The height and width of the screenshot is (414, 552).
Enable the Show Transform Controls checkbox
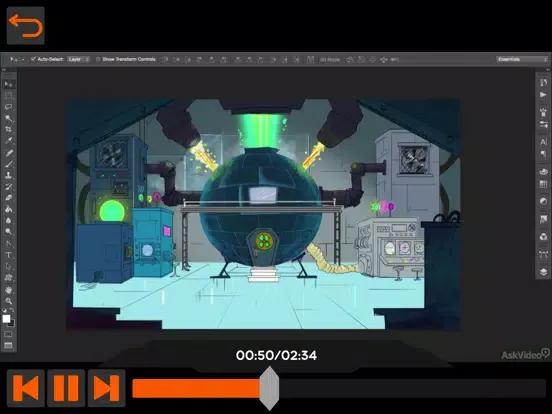pyautogui.click(x=98, y=59)
